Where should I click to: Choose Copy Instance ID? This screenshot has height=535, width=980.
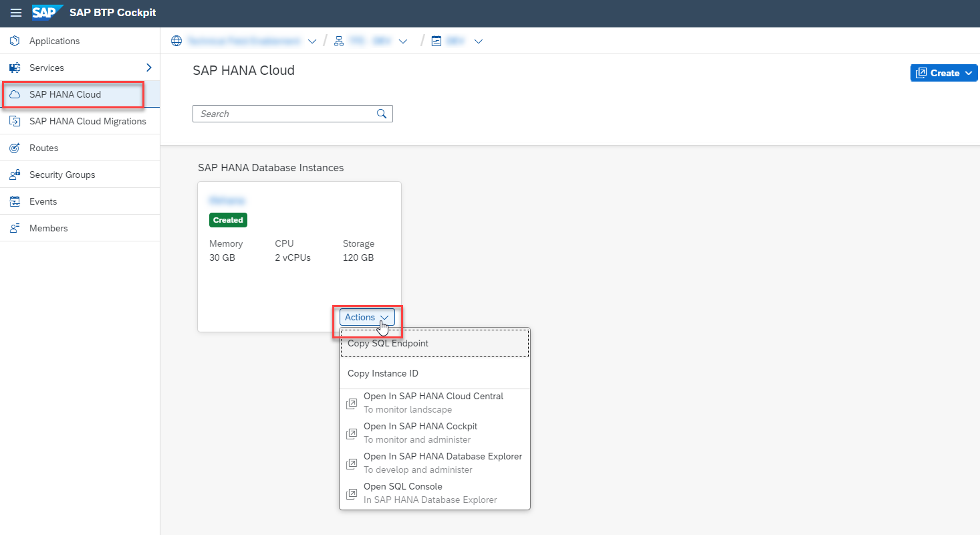point(435,373)
